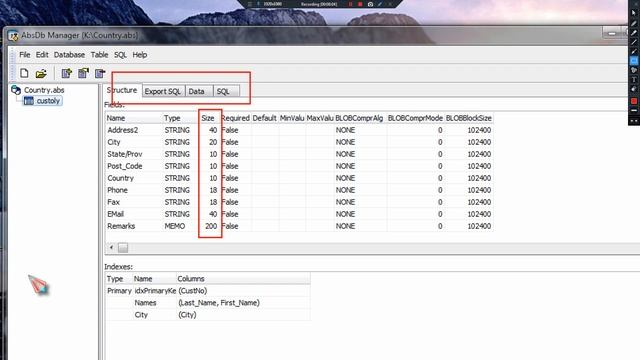Select the Address2 field row
Viewport: 640px width, 360px height.
(x=299, y=130)
